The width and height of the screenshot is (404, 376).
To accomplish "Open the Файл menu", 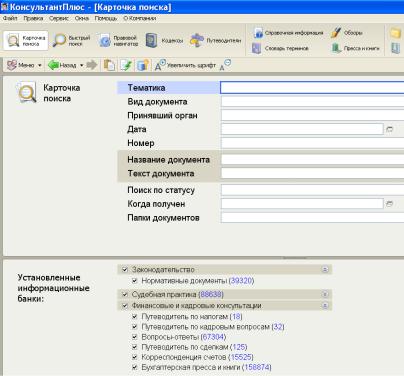I will tap(10, 18).
